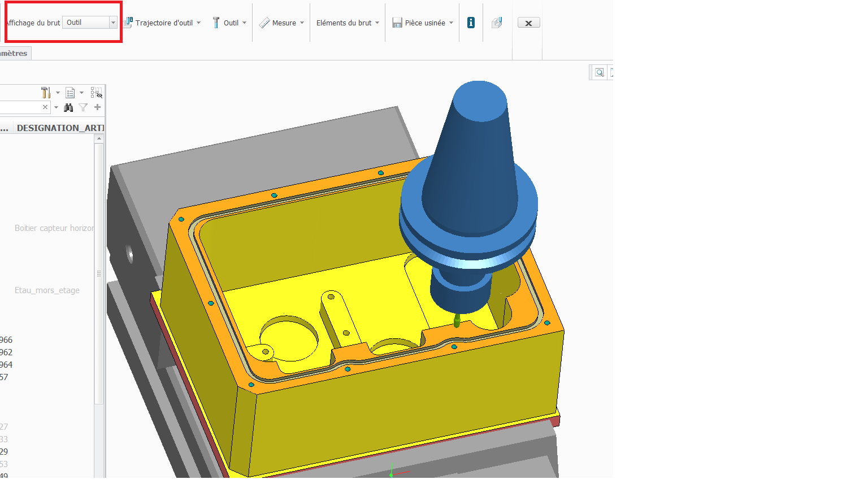Expand the list display dropdown arrow
Viewport: 868px width, 488px height.
click(81, 93)
